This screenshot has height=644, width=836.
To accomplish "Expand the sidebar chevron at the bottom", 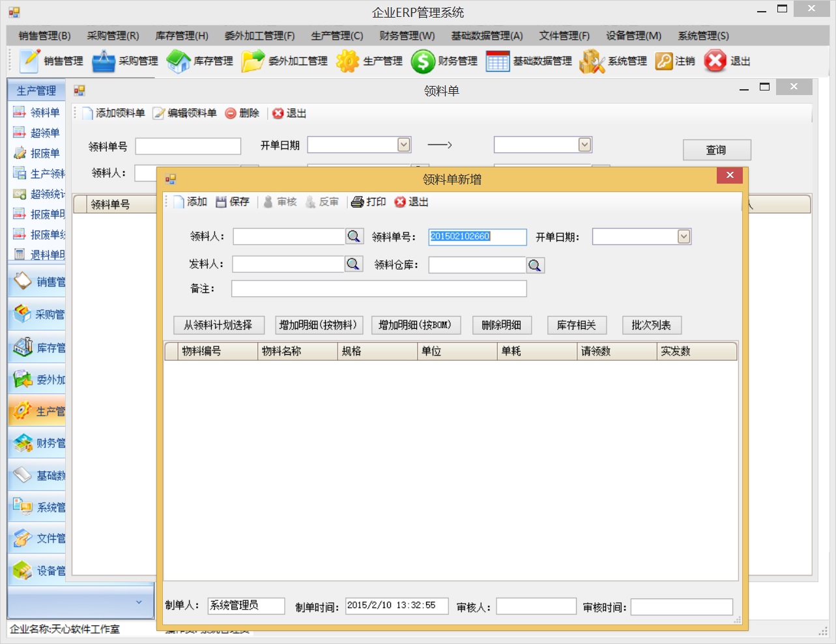I will 139,602.
